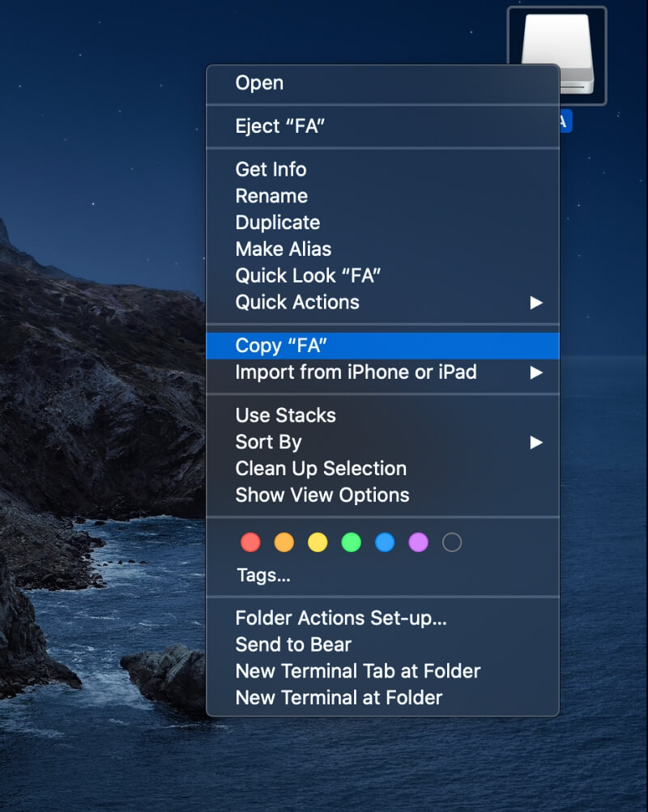Image resolution: width=648 pixels, height=812 pixels.
Task: Click Make Alias in the menu
Action: 383,249
